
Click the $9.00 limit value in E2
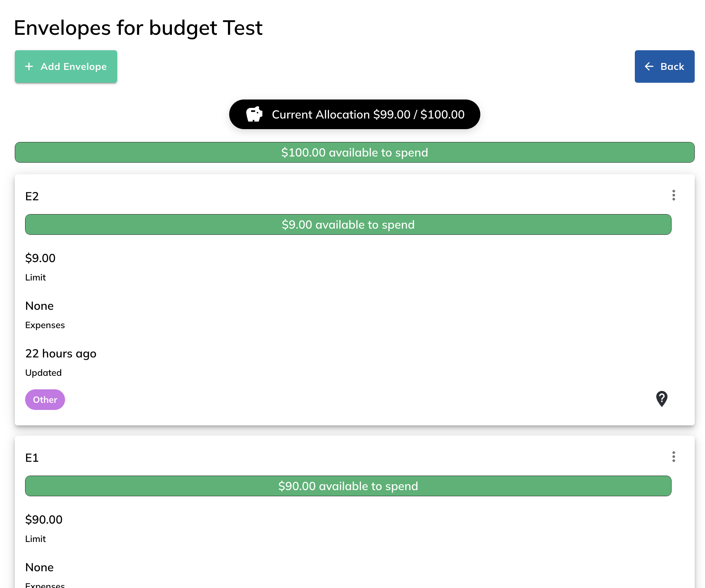(x=40, y=258)
